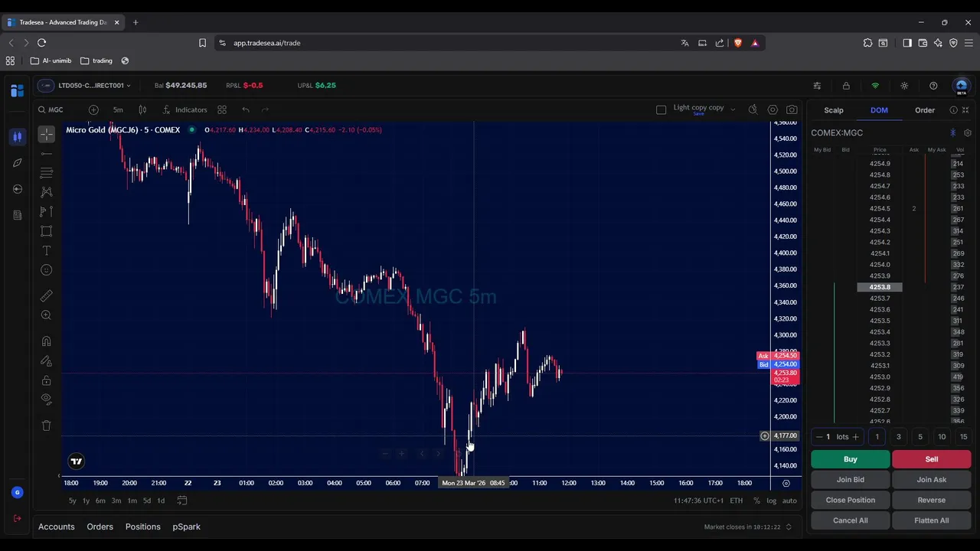
Task: Open DOM settings gear icon
Action: tap(968, 132)
